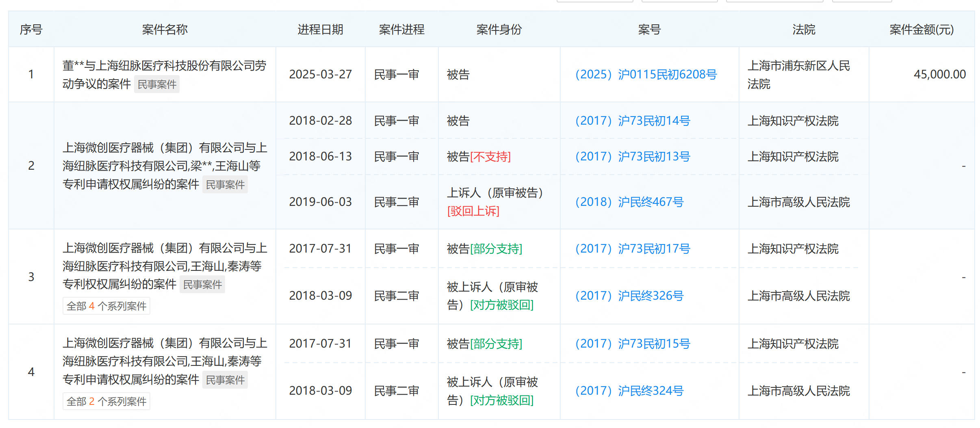Open case link (2017)沪民终324号
This screenshot has height=428, width=980.
click(629, 391)
